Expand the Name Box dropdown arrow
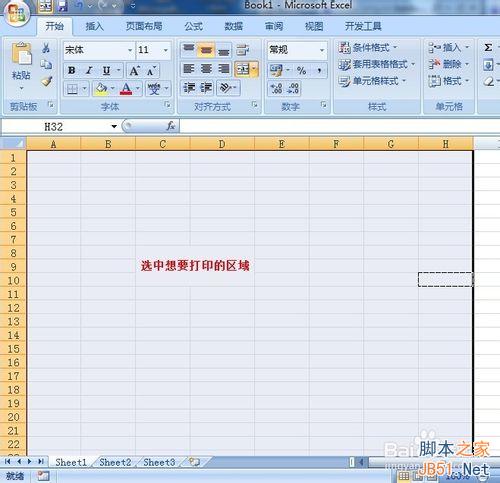The height and width of the screenshot is (483, 500). [114, 127]
